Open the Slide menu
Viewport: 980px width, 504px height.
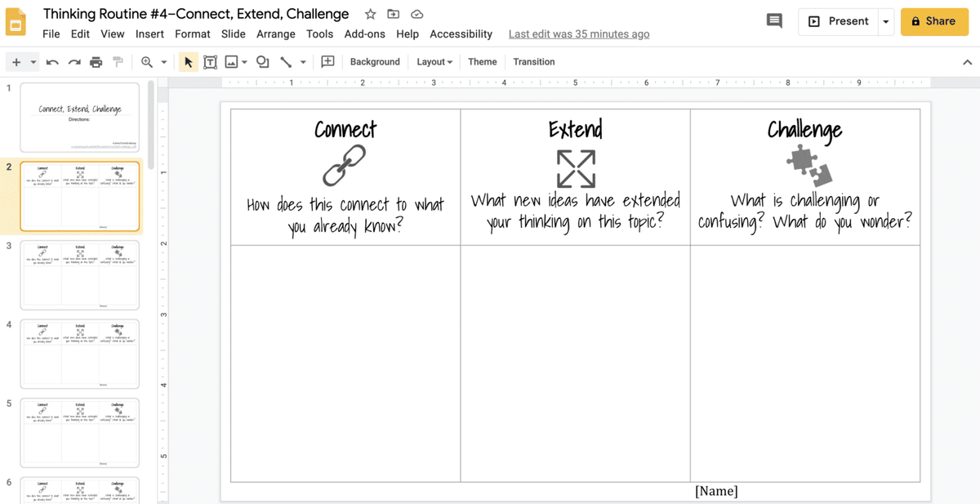234,34
